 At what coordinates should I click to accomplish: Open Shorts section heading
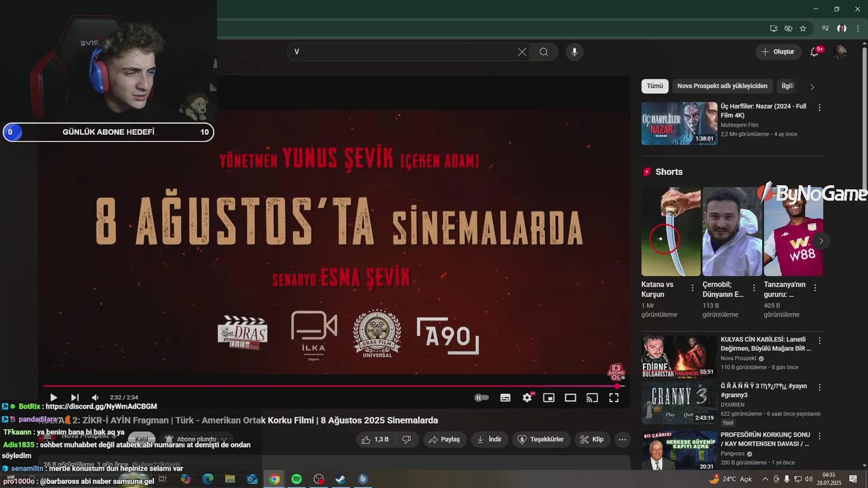pos(669,172)
